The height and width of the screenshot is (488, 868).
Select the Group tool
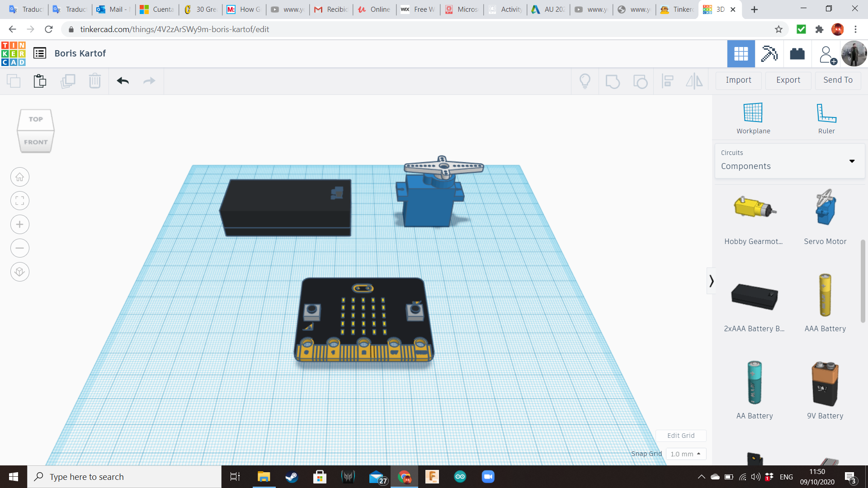(x=613, y=81)
